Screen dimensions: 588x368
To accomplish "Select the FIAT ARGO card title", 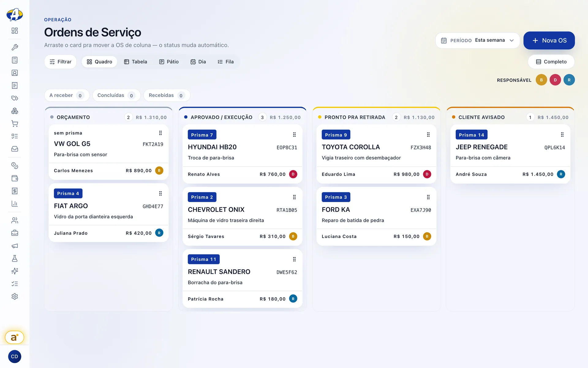I will click(71, 206).
